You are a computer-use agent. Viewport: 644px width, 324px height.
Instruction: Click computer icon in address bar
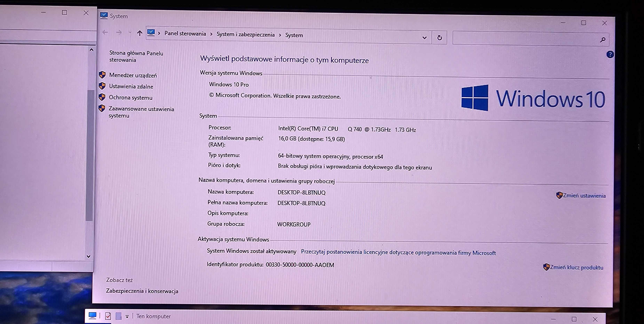click(151, 33)
